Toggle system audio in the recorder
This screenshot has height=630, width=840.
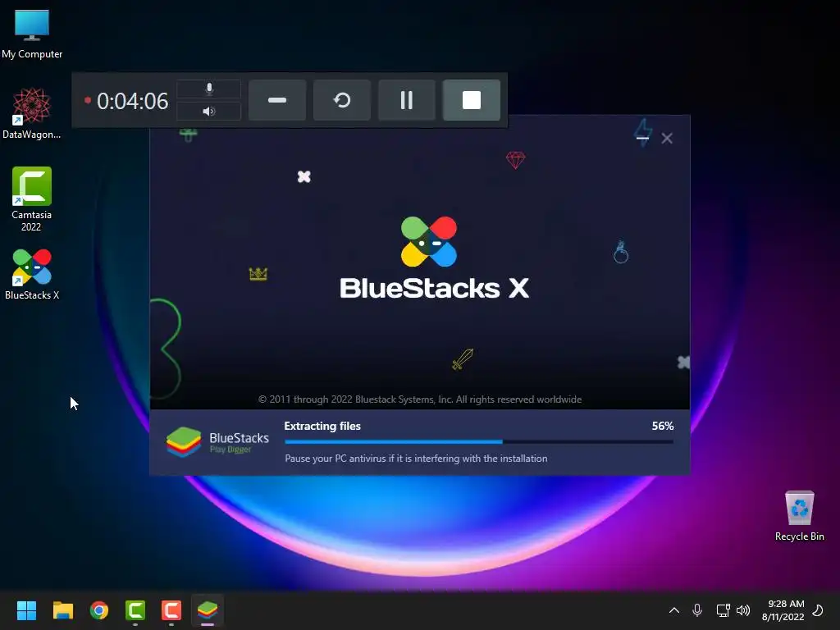tap(209, 112)
